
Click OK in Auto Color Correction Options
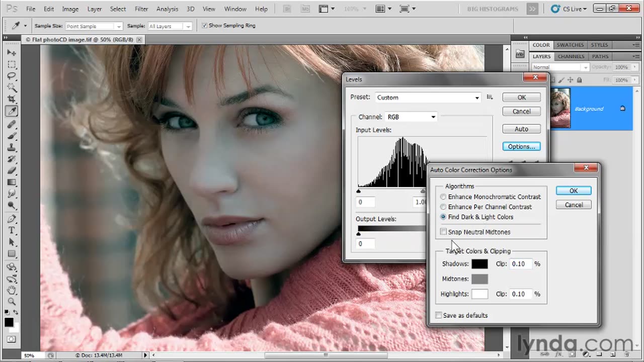point(574,191)
